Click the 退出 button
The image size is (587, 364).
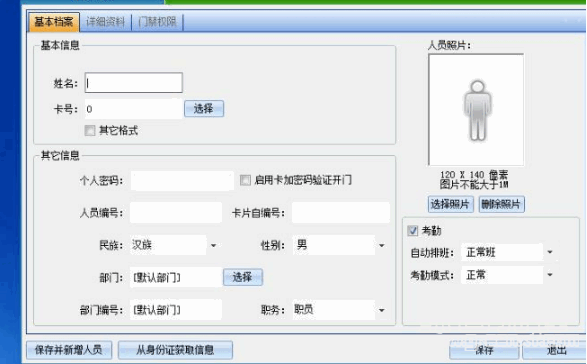click(556, 351)
